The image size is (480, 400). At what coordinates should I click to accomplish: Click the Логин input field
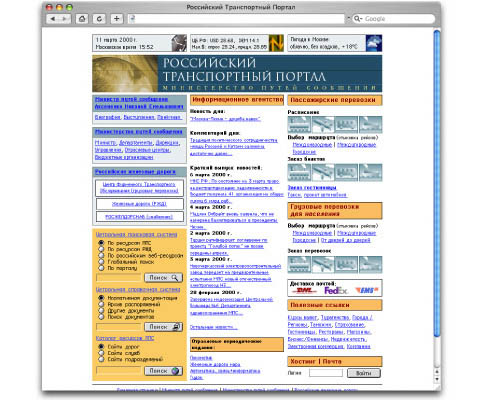point(326,373)
